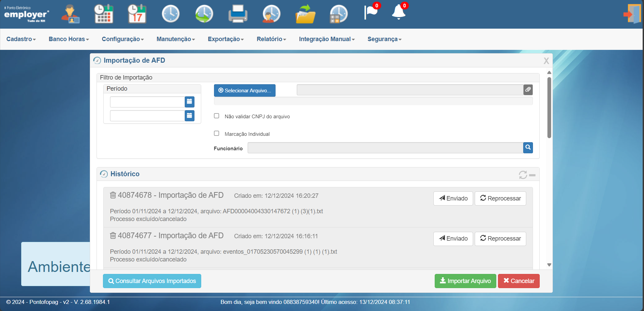Click the Período start date field

click(147, 102)
